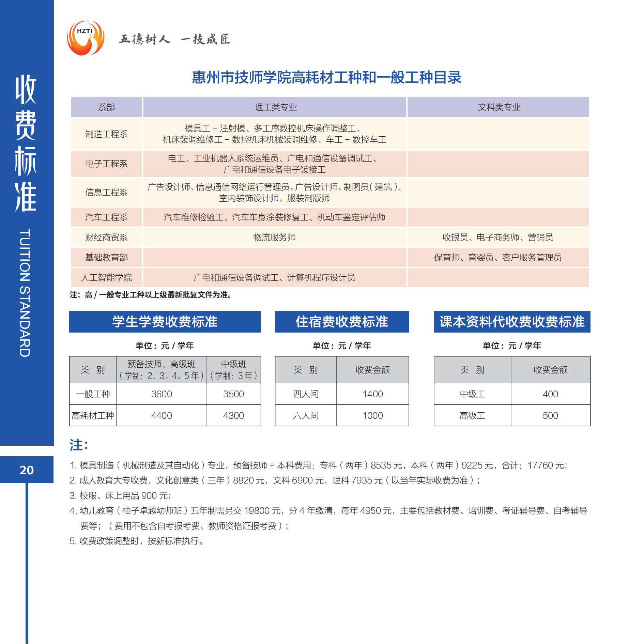Viewport: 644px width, 644px height.
Task: Click the note 高/一般专业工种以上级最新批复文件为准
Action: [152, 295]
